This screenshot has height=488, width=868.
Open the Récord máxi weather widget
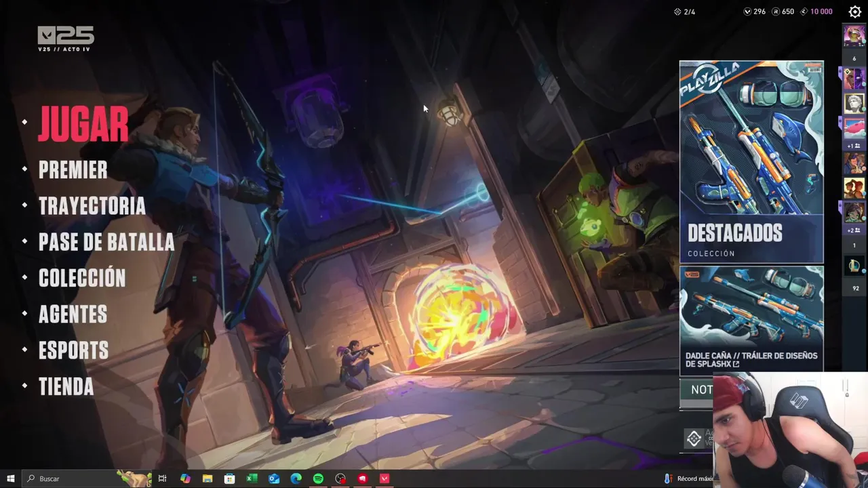(x=688, y=479)
